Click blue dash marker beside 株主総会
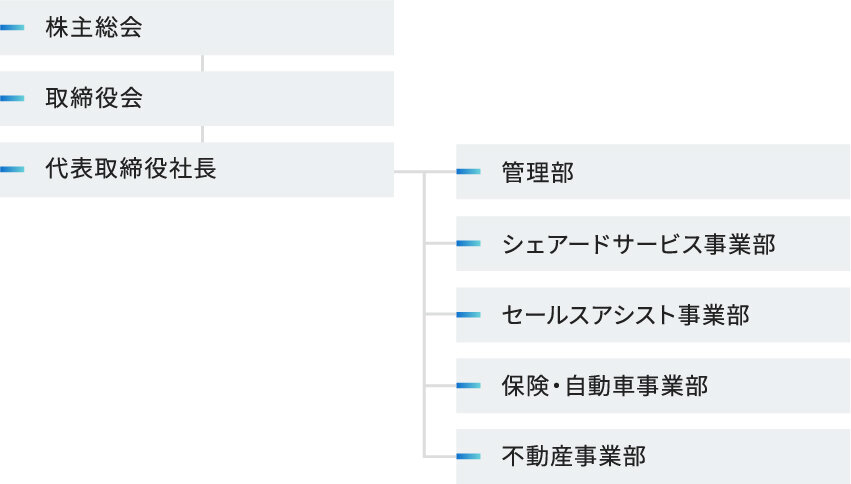 (x=12, y=27)
